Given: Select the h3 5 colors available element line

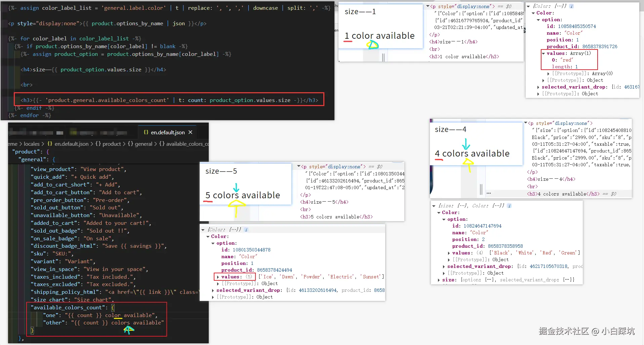Looking at the screenshot, I should click(x=336, y=217).
